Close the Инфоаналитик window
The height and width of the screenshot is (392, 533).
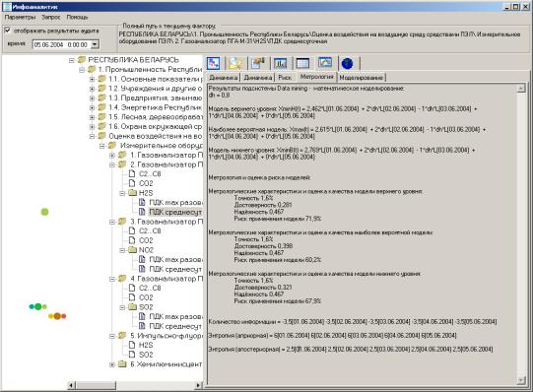(x=526, y=7)
